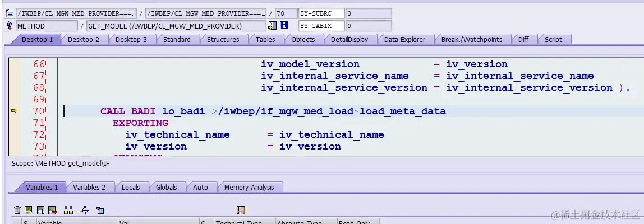Open the DetailDisplay tab

[349, 39]
